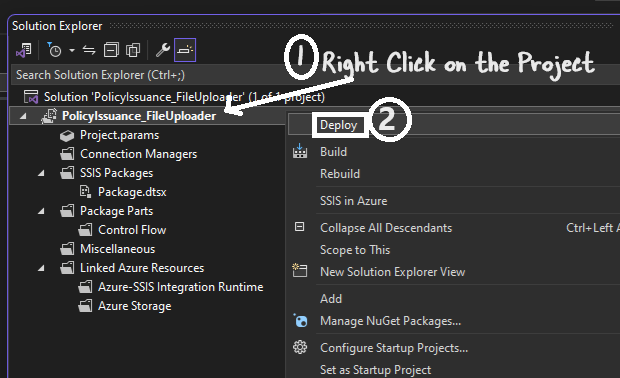Open the Add submenu

pyautogui.click(x=331, y=299)
